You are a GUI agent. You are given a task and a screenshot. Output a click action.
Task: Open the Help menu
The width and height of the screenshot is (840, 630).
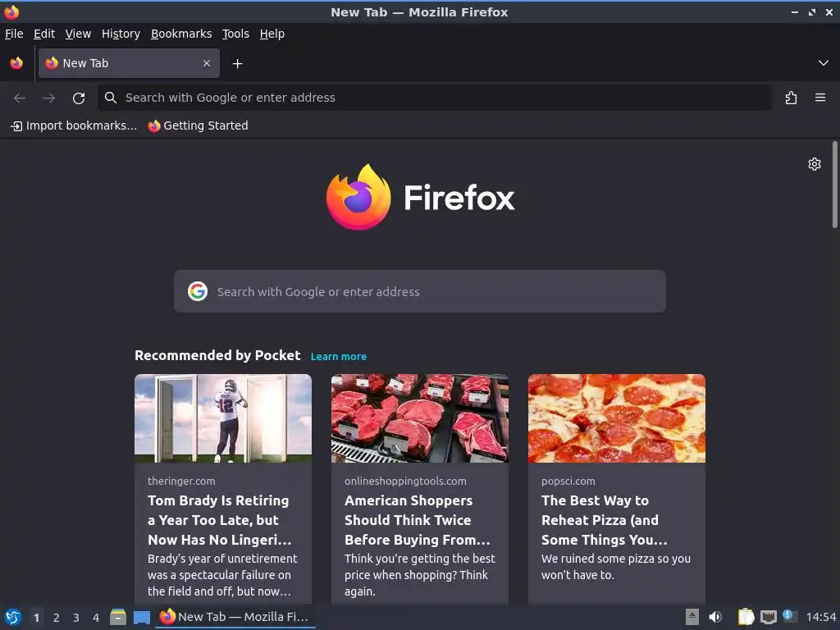(x=272, y=34)
